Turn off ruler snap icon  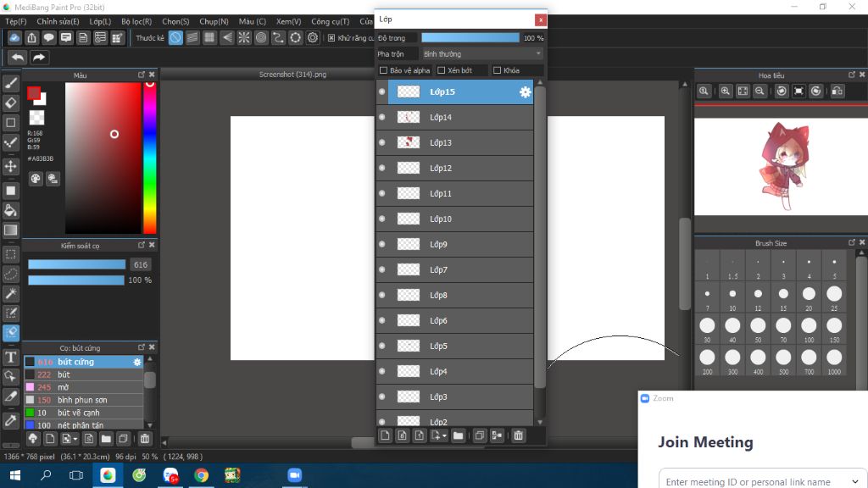coord(175,37)
